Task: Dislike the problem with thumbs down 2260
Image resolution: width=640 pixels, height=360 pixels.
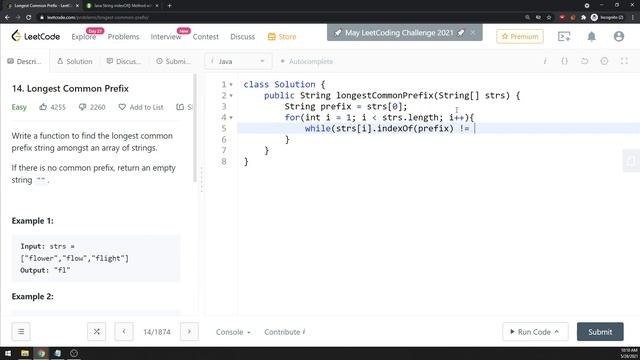Action: tap(92, 107)
